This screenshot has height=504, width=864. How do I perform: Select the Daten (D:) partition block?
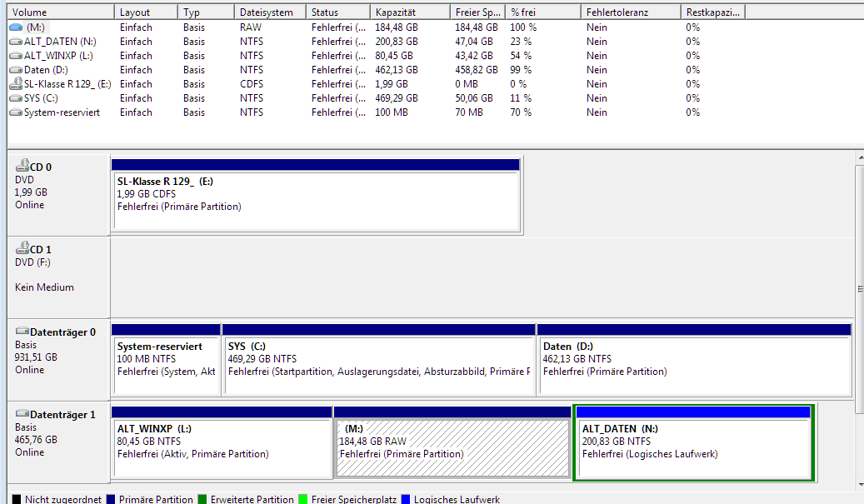(x=694, y=360)
